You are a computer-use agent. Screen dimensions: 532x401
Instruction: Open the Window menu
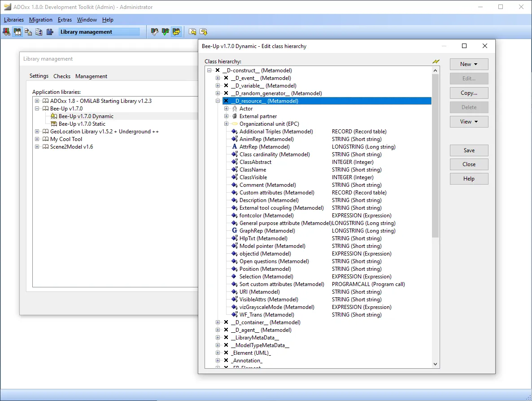pyautogui.click(x=87, y=20)
